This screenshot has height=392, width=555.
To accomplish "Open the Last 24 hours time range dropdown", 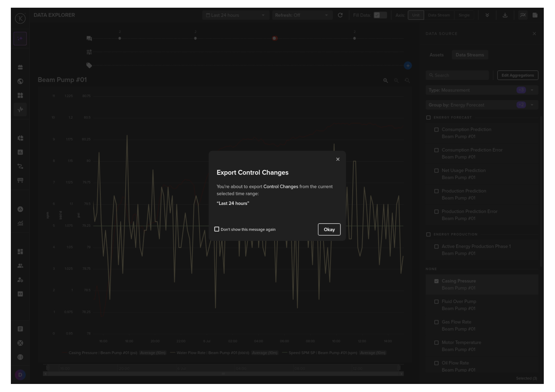I will click(235, 15).
